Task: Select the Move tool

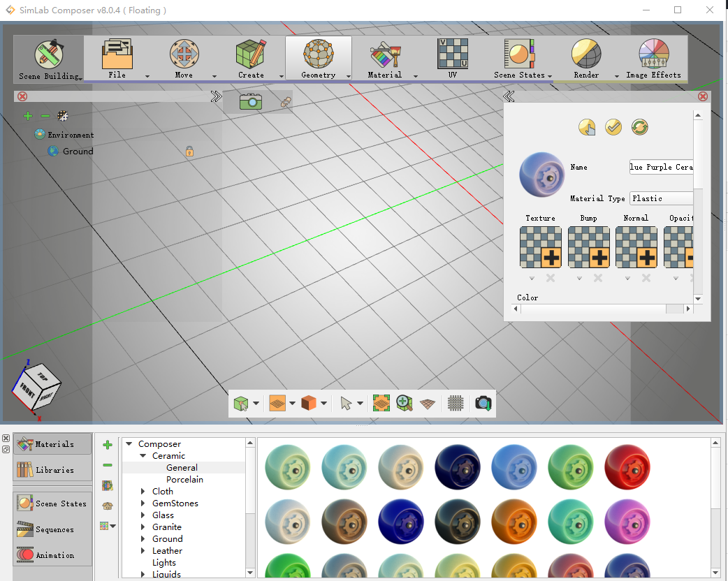Action: click(x=184, y=59)
